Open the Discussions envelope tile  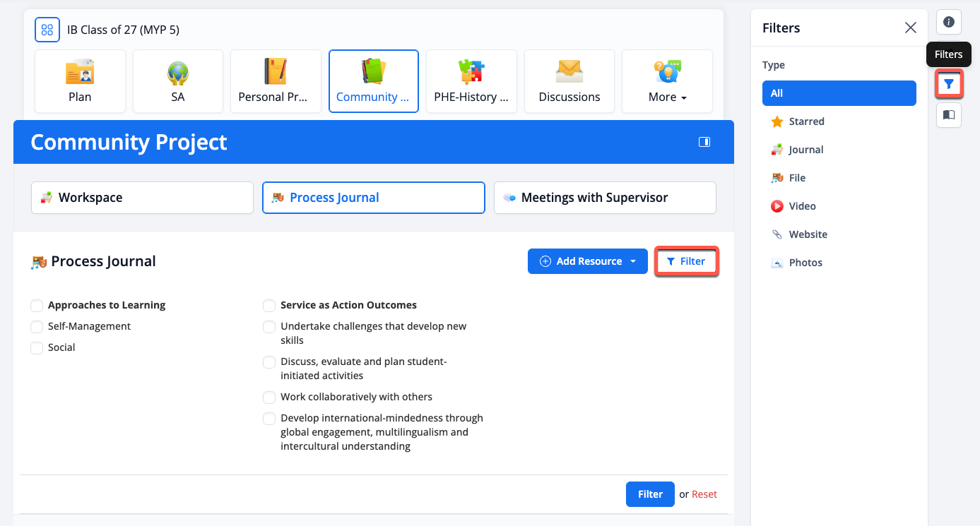pyautogui.click(x=569, y=81)
